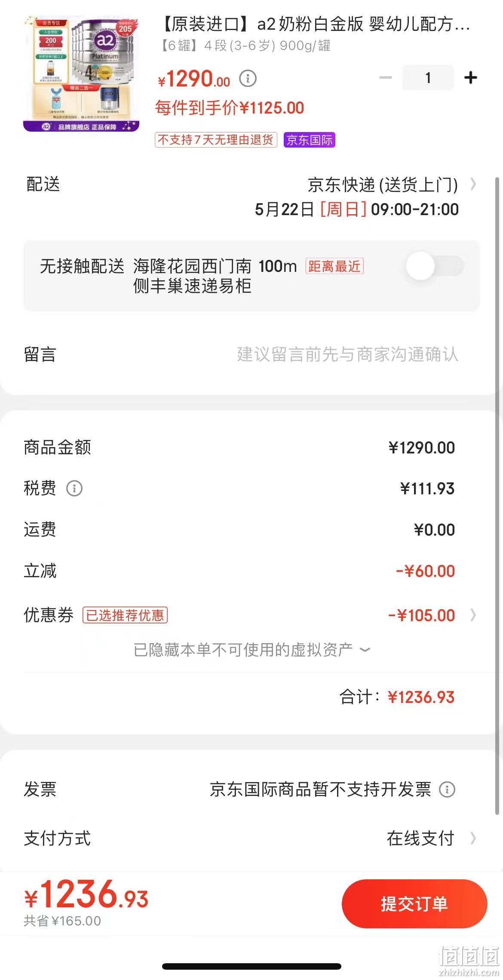Tap the 已选推荐优惠 coupon tag
This screenshot has height=980, width=503.
point(125,615)
